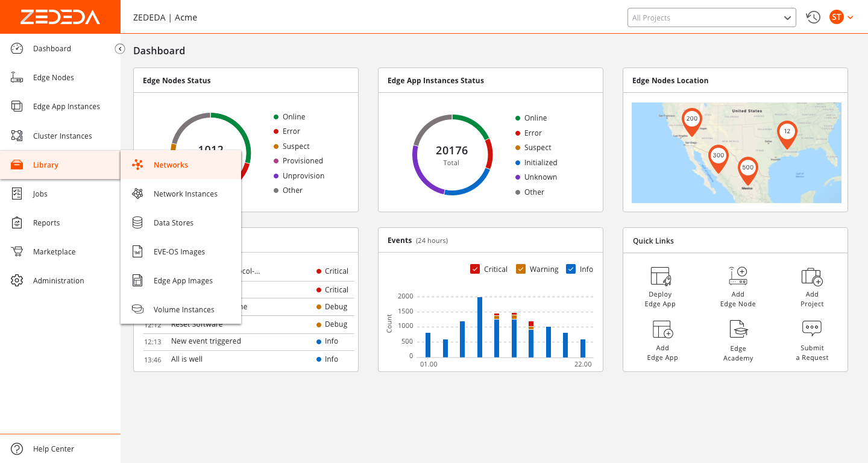Viewport: 868px width, 463px height.
Task: Click the Deploy Edge App quick link icon
Action: tap(660, 276)
